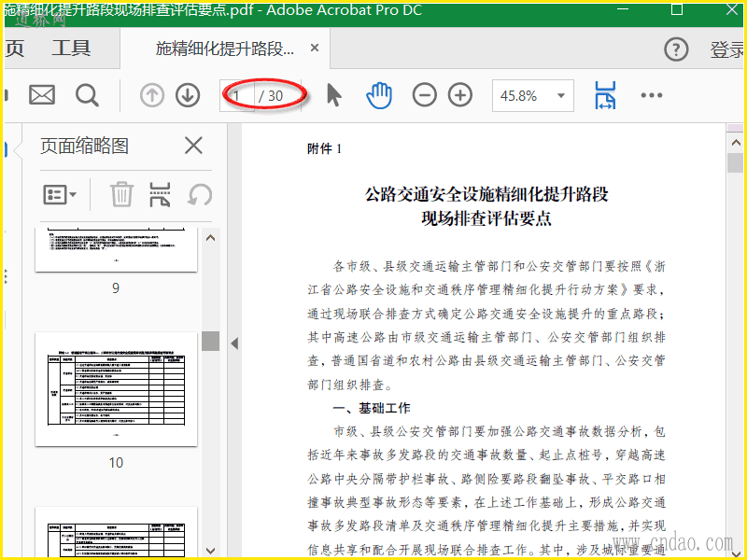This screenshot has height=560, width=747.
Task: Click thumbnail panel scroll down arrow
Action: [211, 551]
